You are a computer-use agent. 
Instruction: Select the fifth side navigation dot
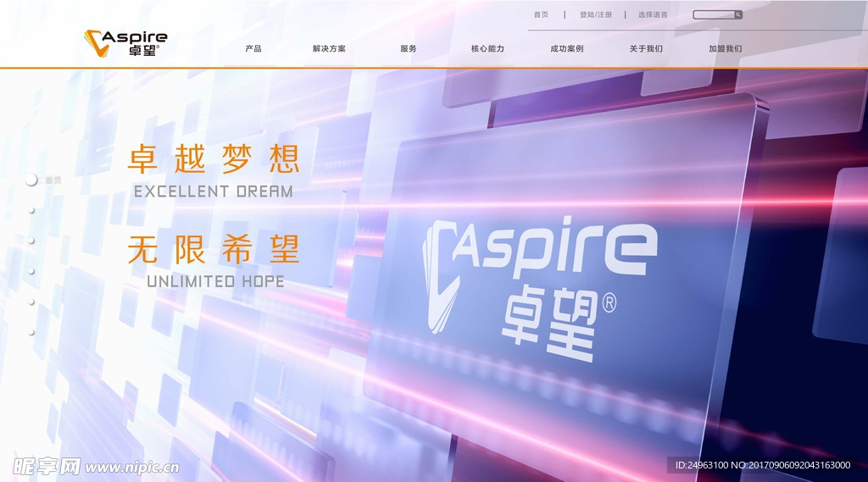(x=31, y=302)
